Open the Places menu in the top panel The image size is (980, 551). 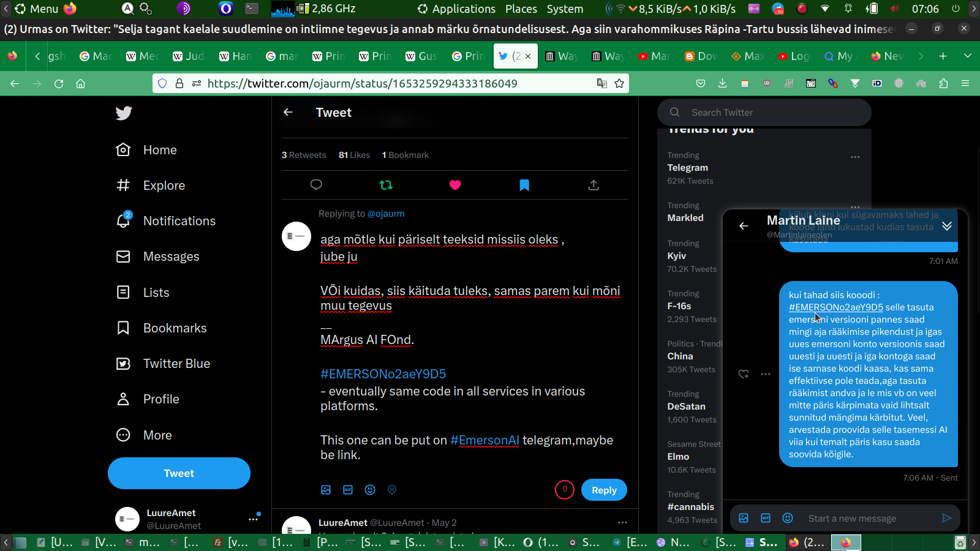521,9
